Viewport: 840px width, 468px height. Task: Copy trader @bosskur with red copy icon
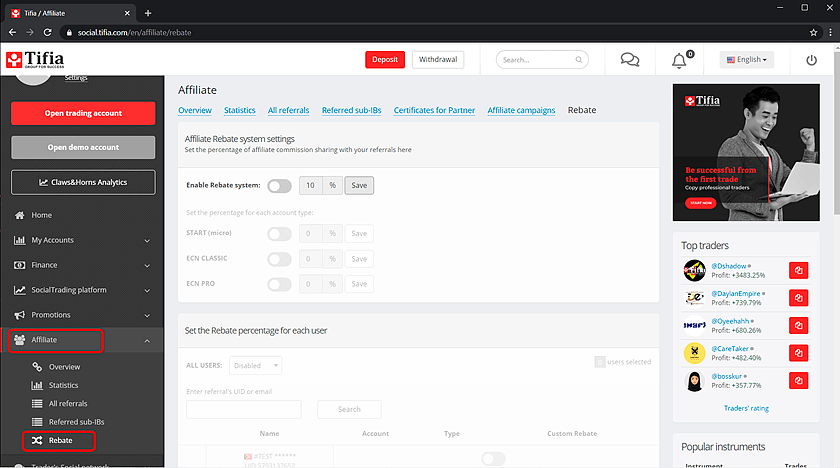(798, 381)
